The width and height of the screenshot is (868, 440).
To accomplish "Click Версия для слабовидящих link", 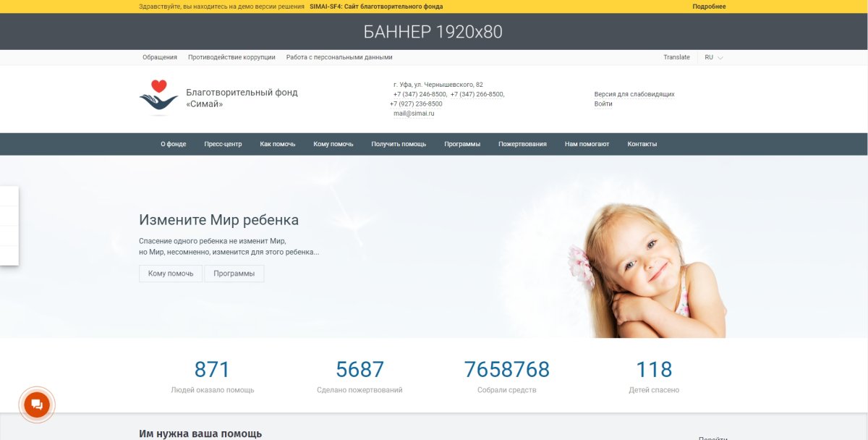I will click(x=634, y=94).
